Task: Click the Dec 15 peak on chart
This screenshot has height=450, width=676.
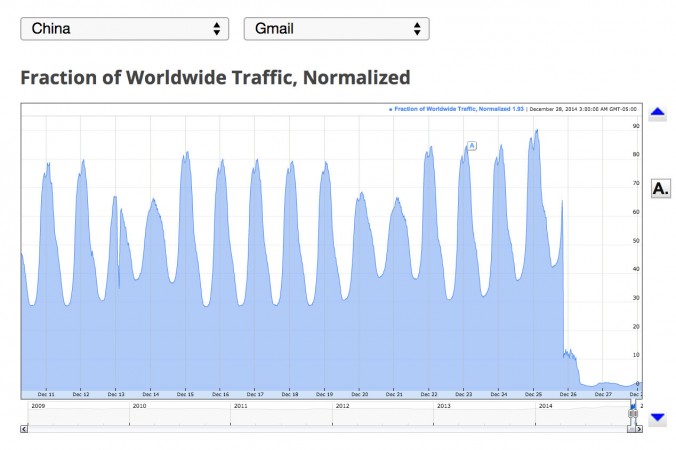Action: click(186, 154)
